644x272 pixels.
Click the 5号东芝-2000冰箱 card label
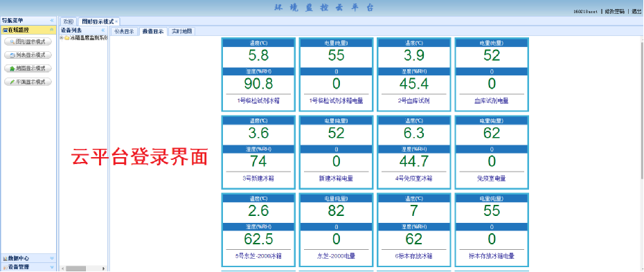pos(258,256)
